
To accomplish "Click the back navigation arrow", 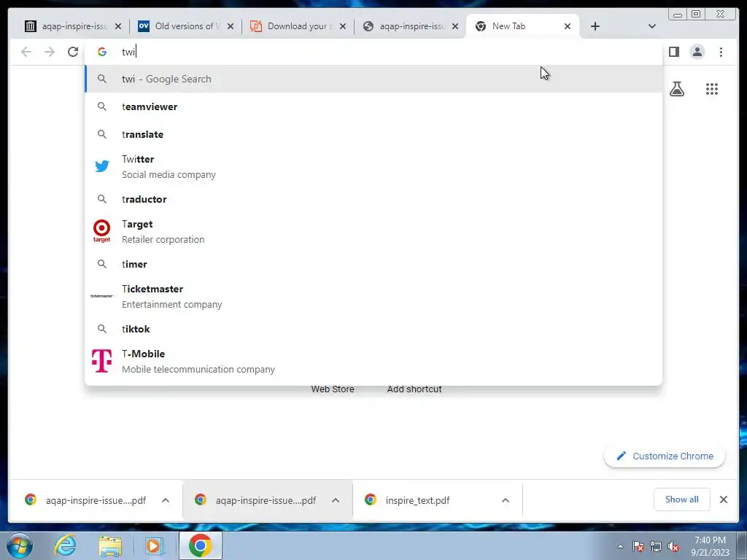I will pos(26,52).
